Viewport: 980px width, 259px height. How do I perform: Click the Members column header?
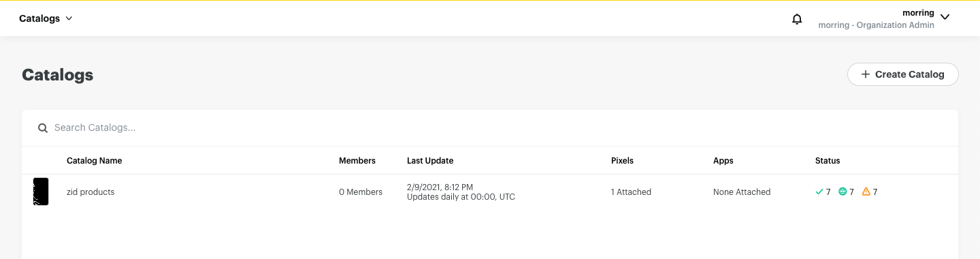click(357, 161)
